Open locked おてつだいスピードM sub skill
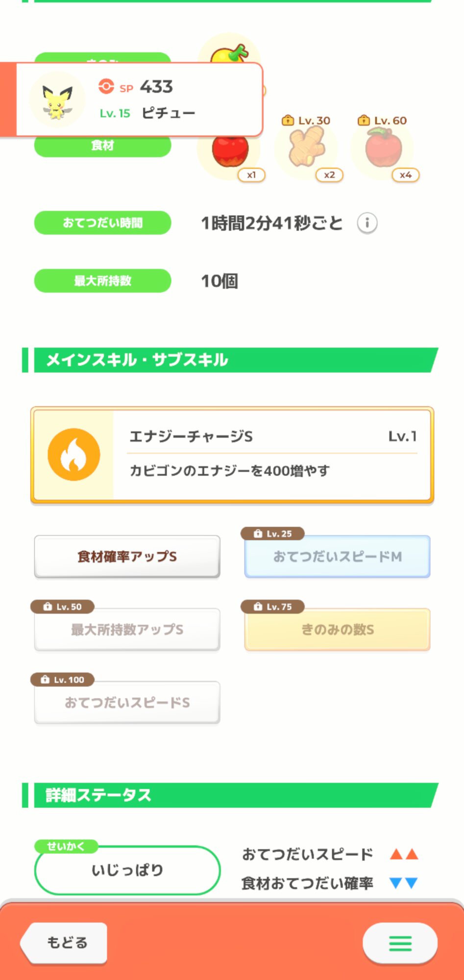This screenshot has width=464, height=980. 337,557
